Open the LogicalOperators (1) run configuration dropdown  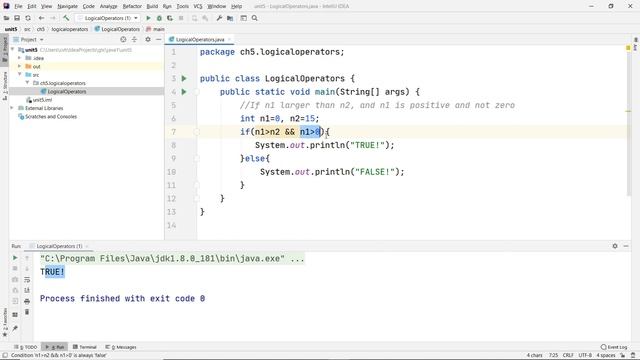pyautogui.click(x=108, y=18)
